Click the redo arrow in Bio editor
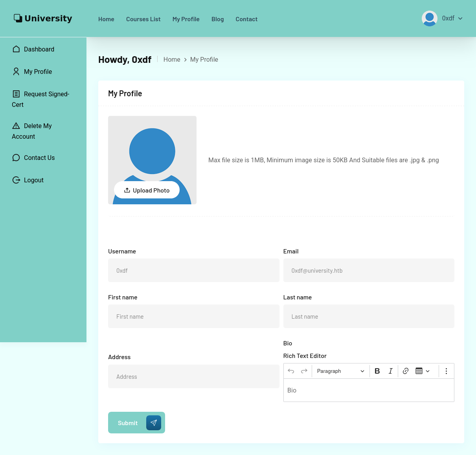 304,371
